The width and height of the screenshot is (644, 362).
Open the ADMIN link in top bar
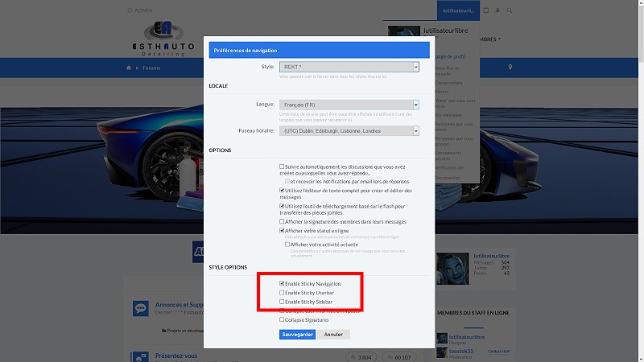click(x=140, y=10)
